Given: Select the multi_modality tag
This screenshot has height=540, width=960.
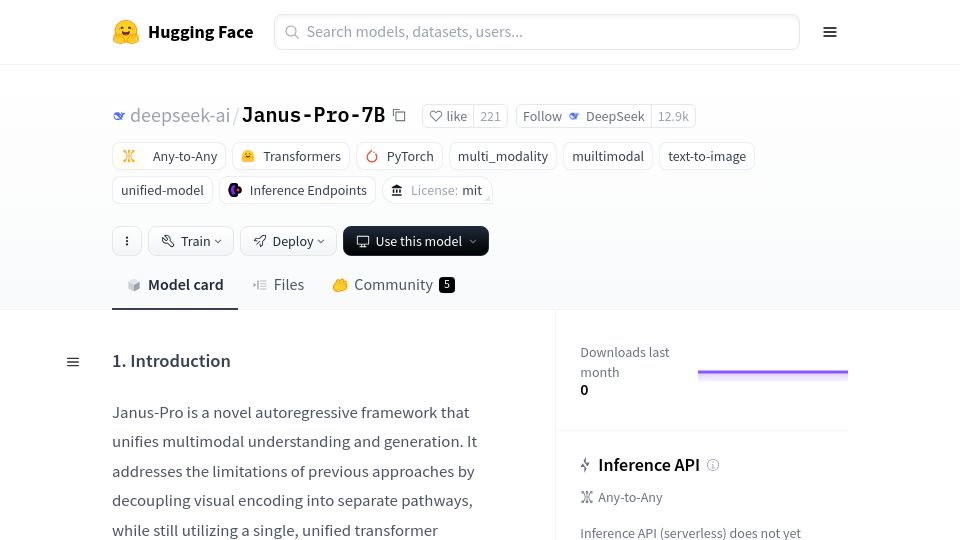Looking at the screenshot, I should click(x=503, y=156).
